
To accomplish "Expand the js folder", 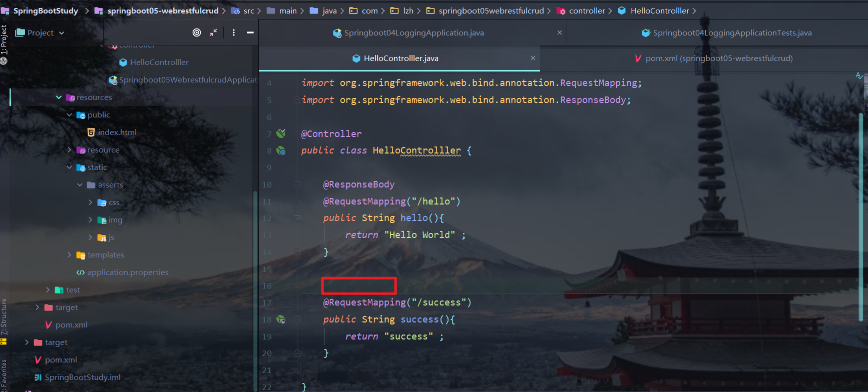I will coord(91,237).
